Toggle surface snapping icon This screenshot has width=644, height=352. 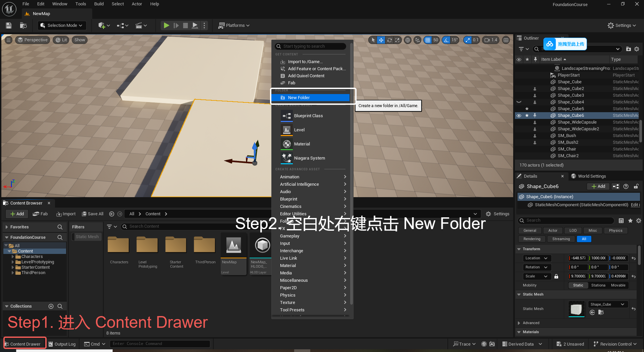pos(417,40)
